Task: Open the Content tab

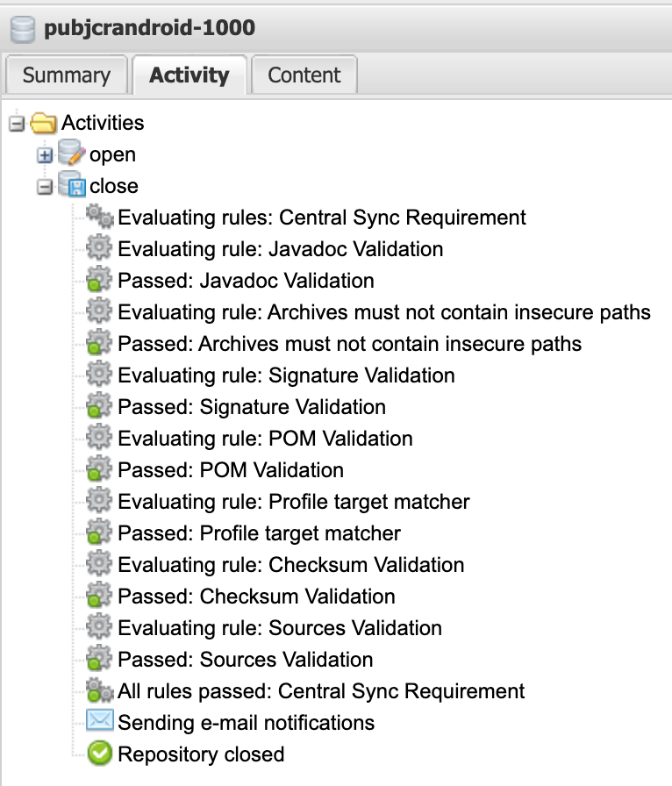Action: [304, 75]
